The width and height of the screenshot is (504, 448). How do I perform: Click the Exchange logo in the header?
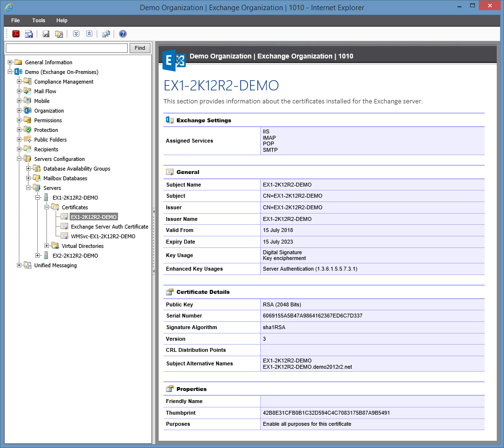point(174,60)
